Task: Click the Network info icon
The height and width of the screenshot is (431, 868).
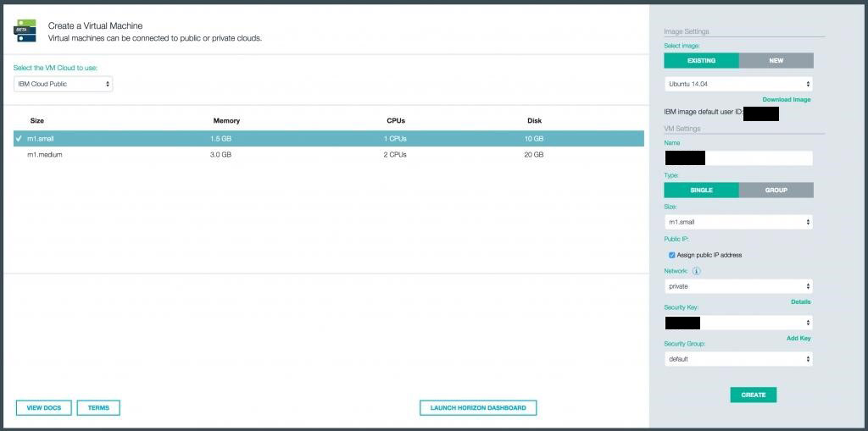Action: click(697, 271)
